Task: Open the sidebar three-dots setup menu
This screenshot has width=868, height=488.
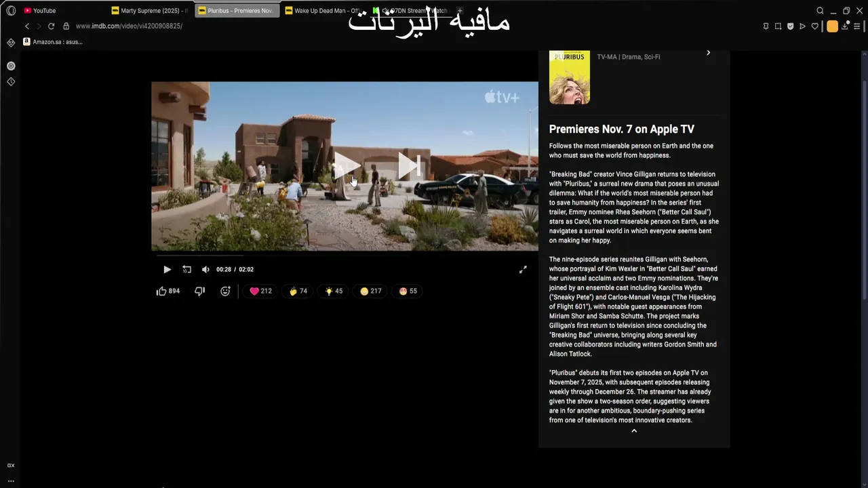Action: click(11, 481)
